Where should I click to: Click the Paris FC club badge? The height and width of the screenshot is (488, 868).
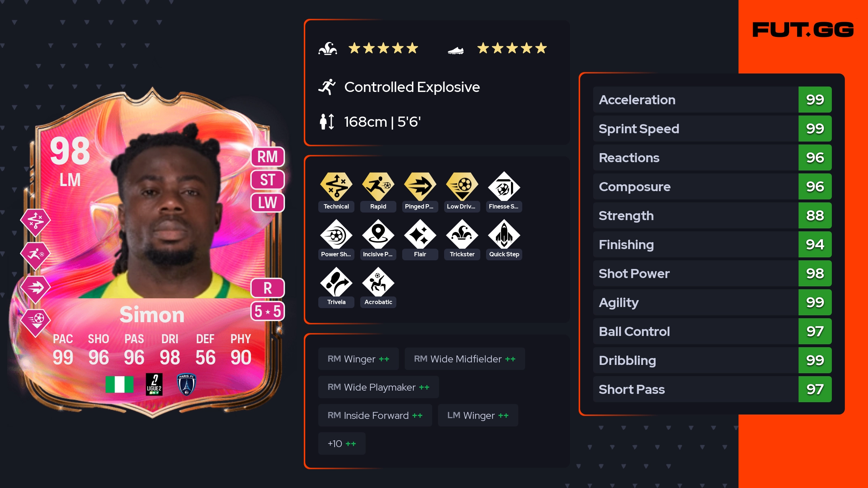[x=186, y=384]
